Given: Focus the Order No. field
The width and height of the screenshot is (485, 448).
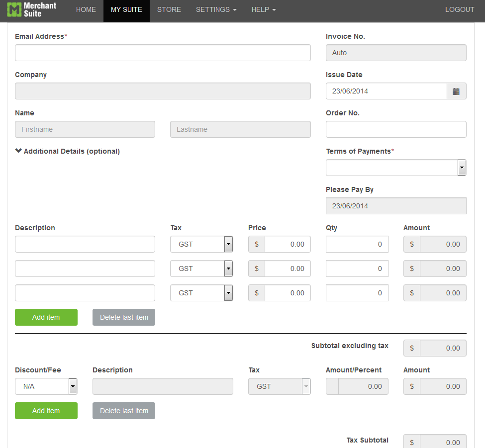Looking at the screenshot, I should click(x=396, y=129).
